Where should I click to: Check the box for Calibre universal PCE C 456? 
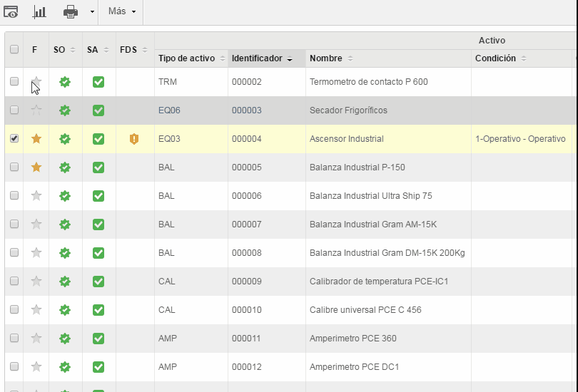coord(14,309)
